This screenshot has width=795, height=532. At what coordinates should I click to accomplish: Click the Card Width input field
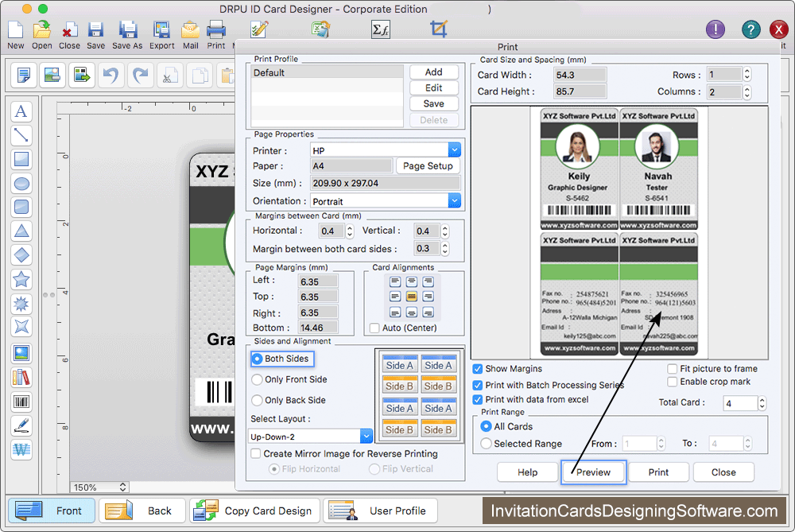[580, 75]
